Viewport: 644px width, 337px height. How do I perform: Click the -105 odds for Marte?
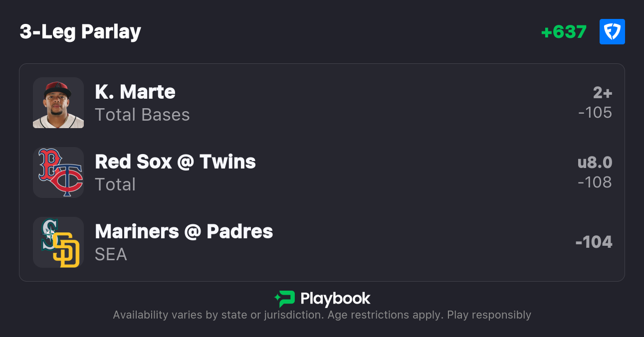(595, 113)
